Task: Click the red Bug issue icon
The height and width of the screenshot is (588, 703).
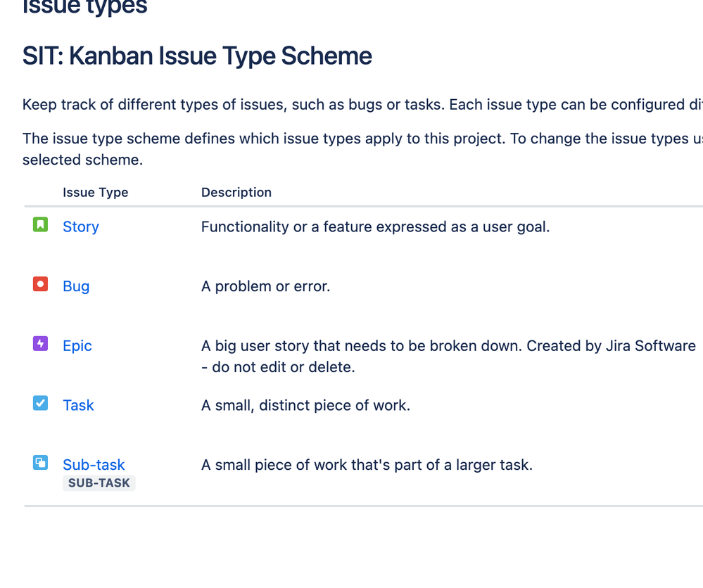Action: (40, 284)
